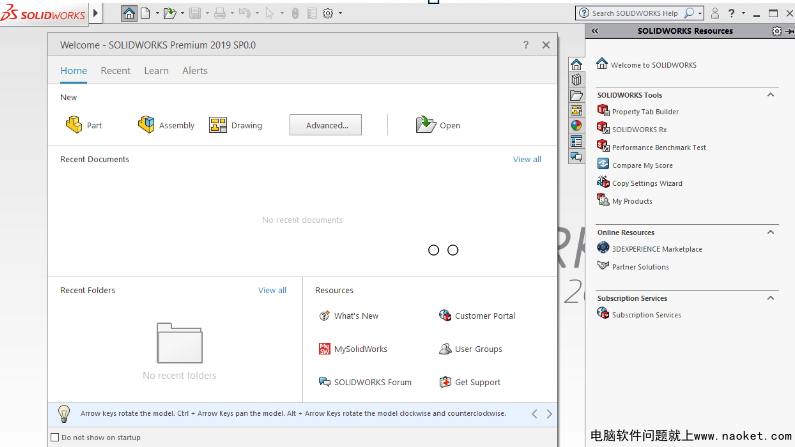Start the Copy Settings Wizard
The image size is (795, 447).
point(640,182)
